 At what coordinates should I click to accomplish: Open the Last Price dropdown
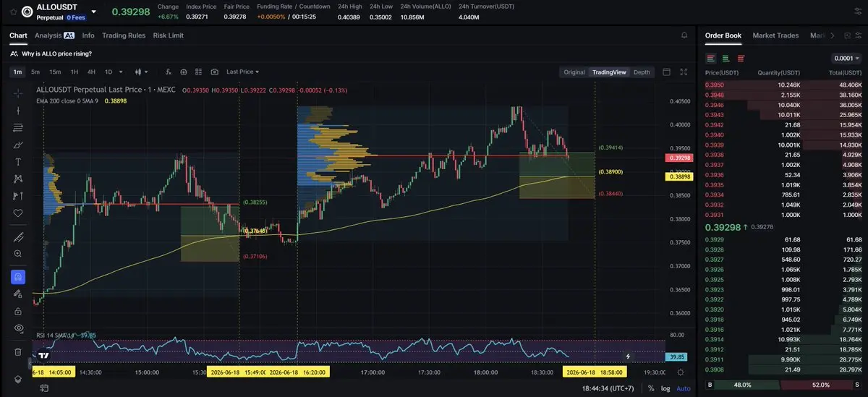242,72
